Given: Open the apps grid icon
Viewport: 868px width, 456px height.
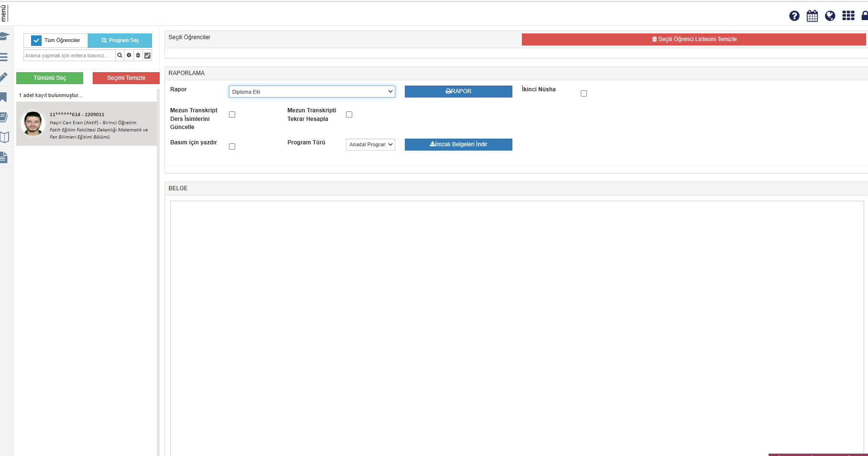Looking at the screenshot, I should pyautogui.click(x=848, y=16).
